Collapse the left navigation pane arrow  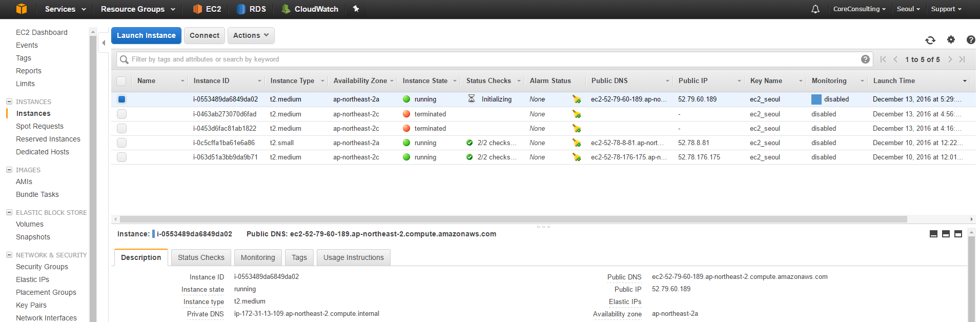pos(104,43)
